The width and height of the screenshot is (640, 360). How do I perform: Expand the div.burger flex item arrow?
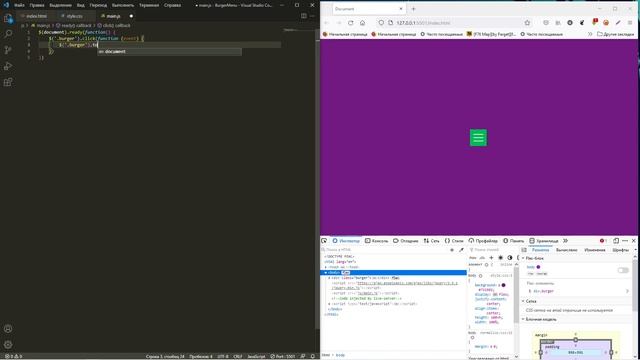coord(627,291)
